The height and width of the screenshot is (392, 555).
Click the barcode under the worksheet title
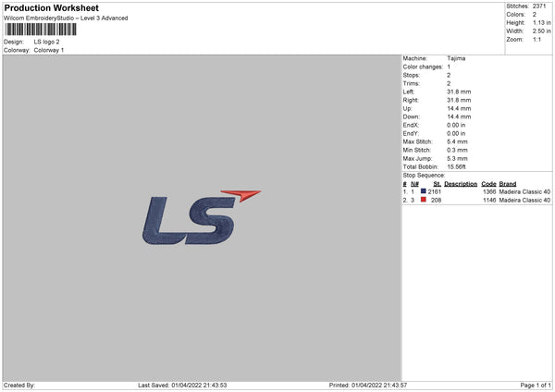pyautogui.click(x=41, y=30)
